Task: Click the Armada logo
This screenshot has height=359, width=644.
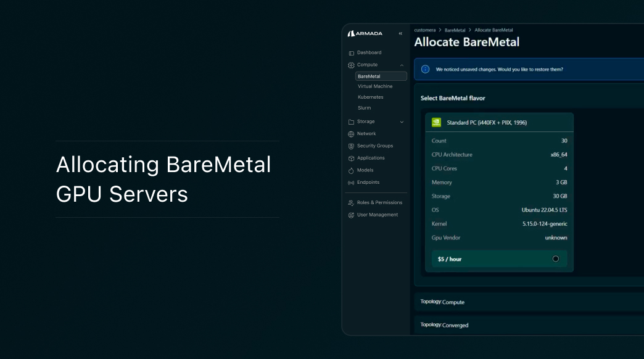Action: [365, 33]
